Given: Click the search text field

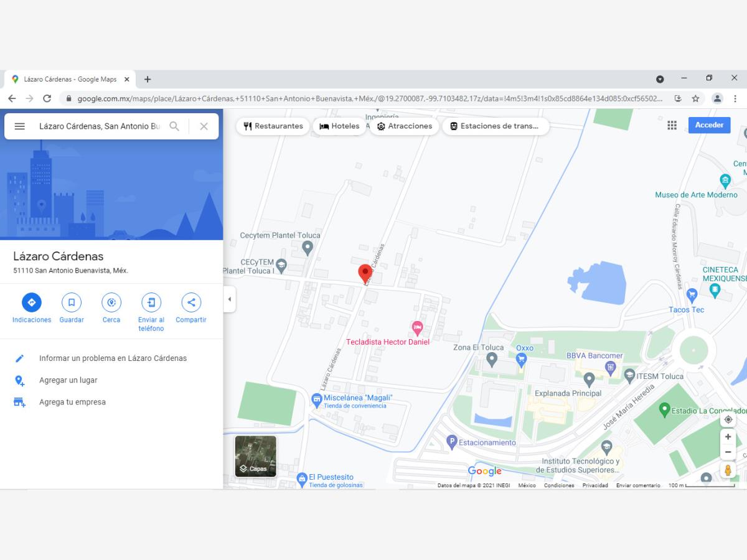Looking at the screenshot, I should tap(100, 126).
